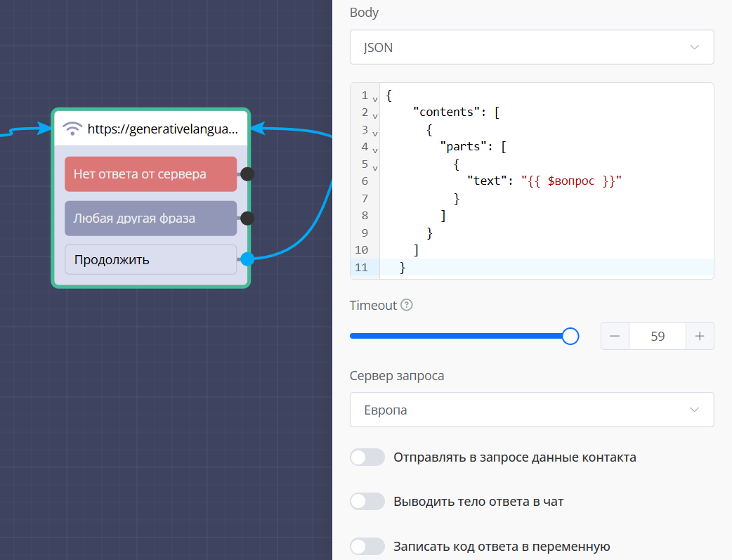Enable 'Отправлять в запросе данные контакта' toggle
This screenshot has width=732, height=560.
tap(367, 457)
